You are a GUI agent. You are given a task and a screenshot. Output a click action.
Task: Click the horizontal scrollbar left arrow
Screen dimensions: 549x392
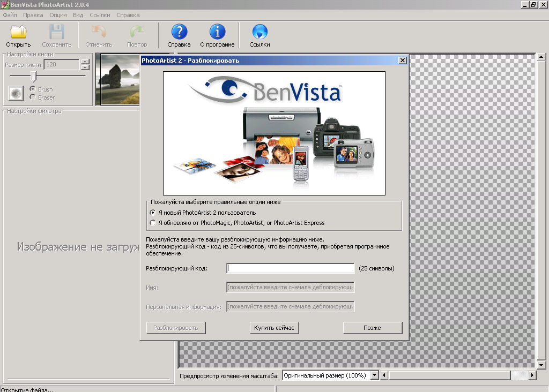tap(384, 375)
